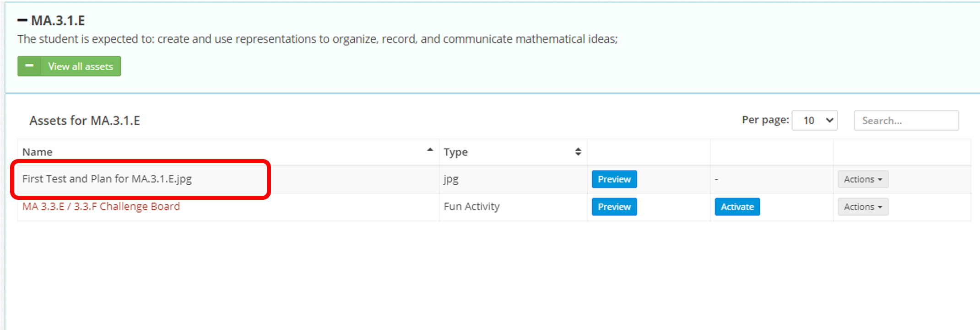
Task: Preview the Challenge Board Fun Activity
Action: [x=614, y=207]
